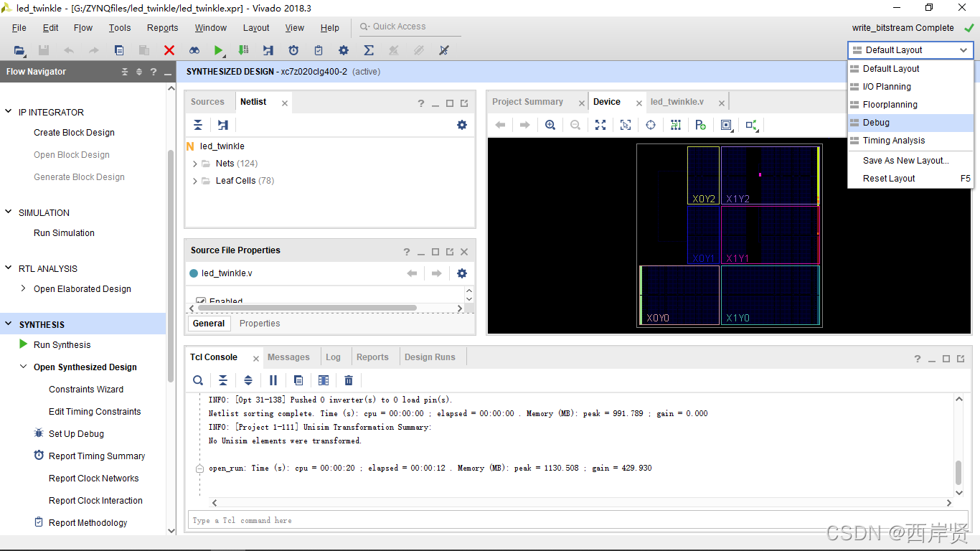
Task: Click Auto-fit Selection crosshair icon
Action: point(651,125)
